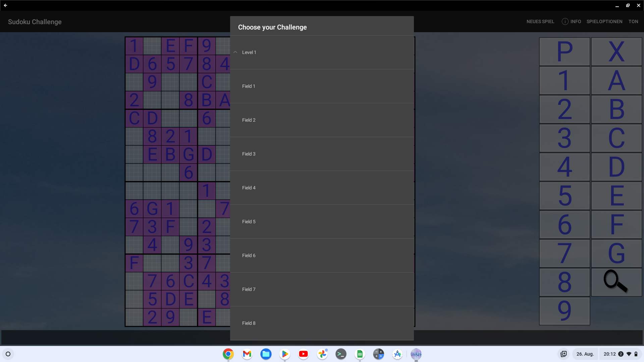Select the number 7 keypad tile
Viewport: 644px width, 362px height.
pos(565,253)
